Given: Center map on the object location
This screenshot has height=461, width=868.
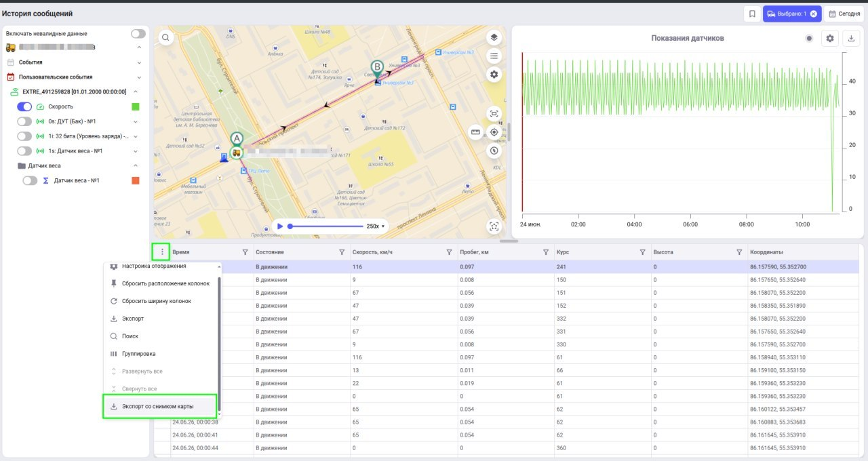Looking at the screenshot, I should click(494, 132).
